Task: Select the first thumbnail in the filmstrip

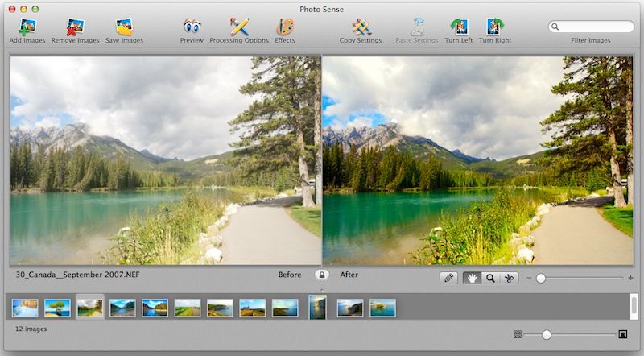Action: tap(24, 308)
